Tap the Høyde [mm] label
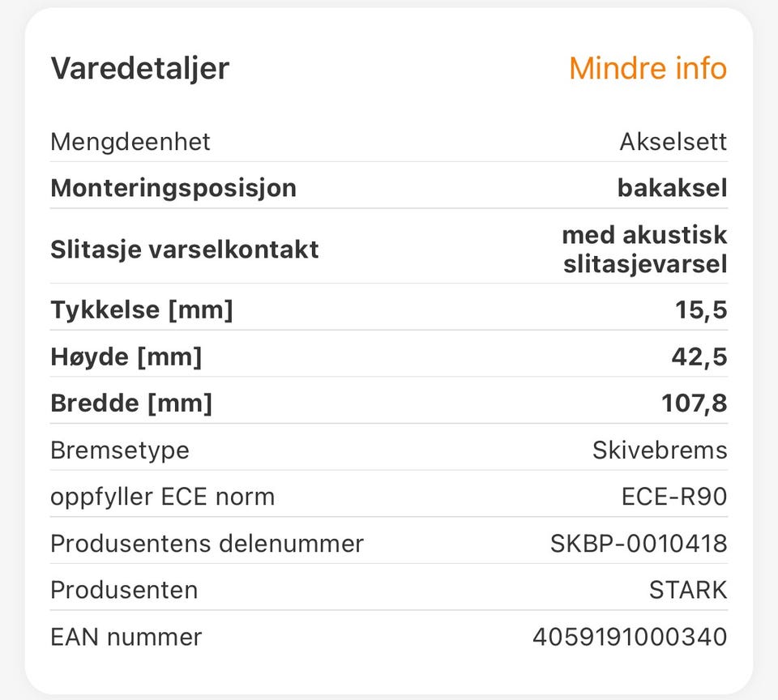Viewport: 778px width, 700px height. point(126,357)
